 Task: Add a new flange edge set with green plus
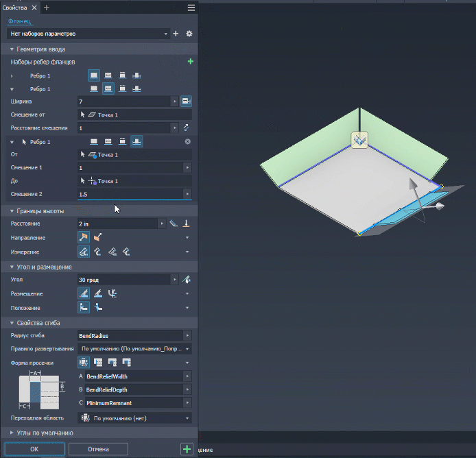[191, 62]
